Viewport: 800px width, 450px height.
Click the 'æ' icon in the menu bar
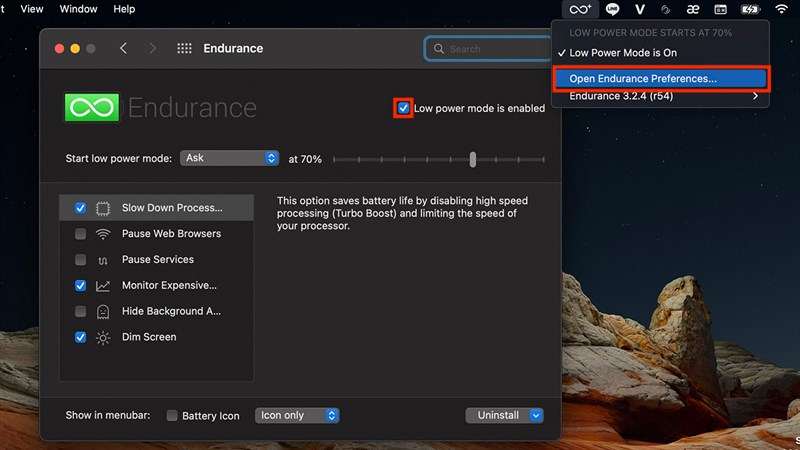pyautogui.click(x=692, y=9)
